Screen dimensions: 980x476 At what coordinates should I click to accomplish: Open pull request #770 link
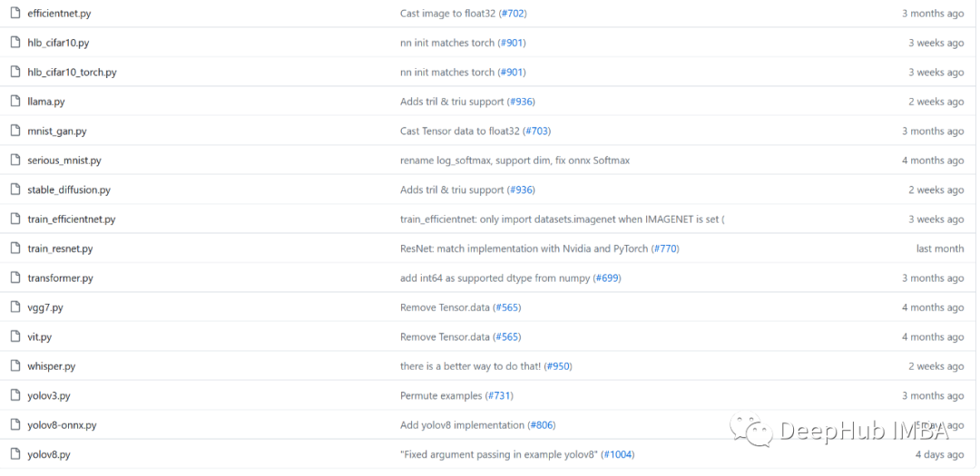(664, 248)
